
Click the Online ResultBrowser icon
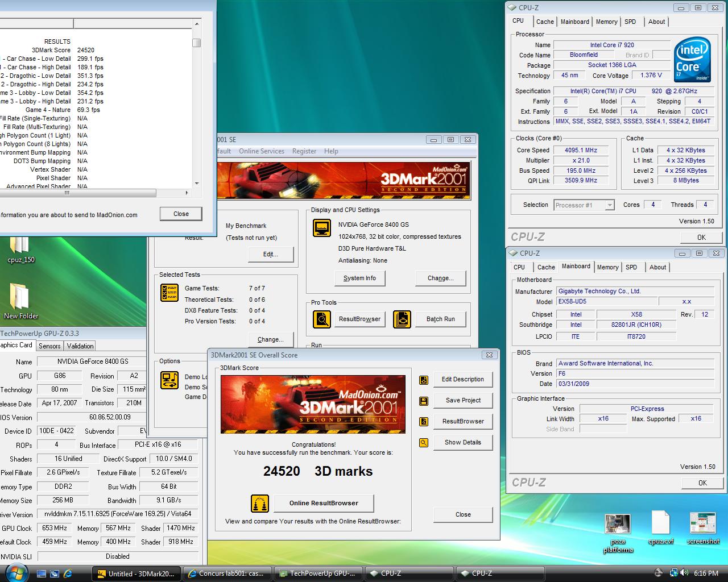pos(260,503)
